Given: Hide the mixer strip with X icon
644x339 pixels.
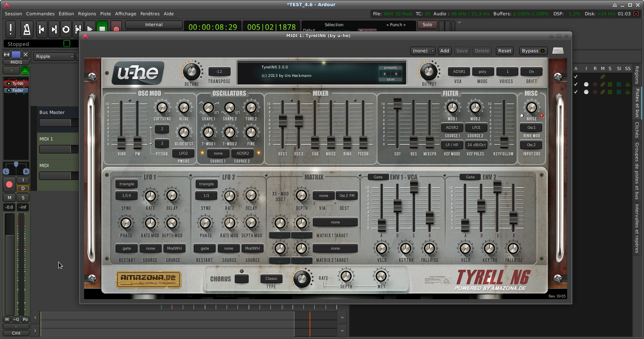Looking at the screenshot, I should (x=25, y=54).
